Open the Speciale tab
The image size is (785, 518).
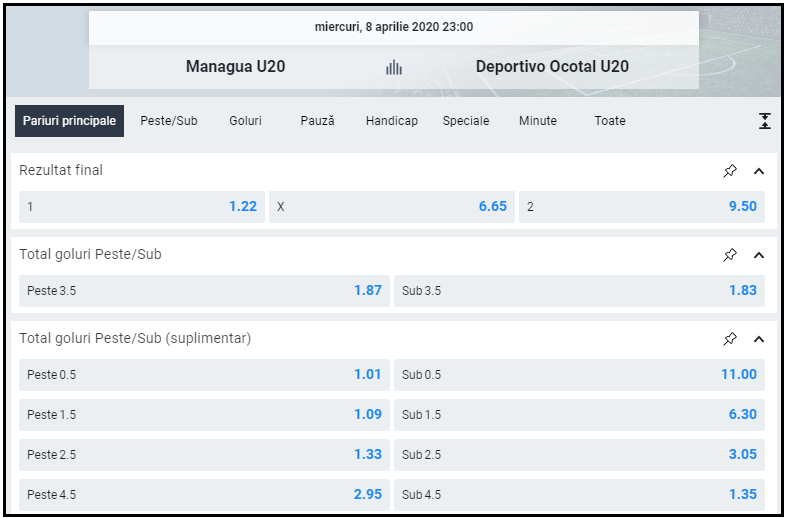tap(466, 121)
